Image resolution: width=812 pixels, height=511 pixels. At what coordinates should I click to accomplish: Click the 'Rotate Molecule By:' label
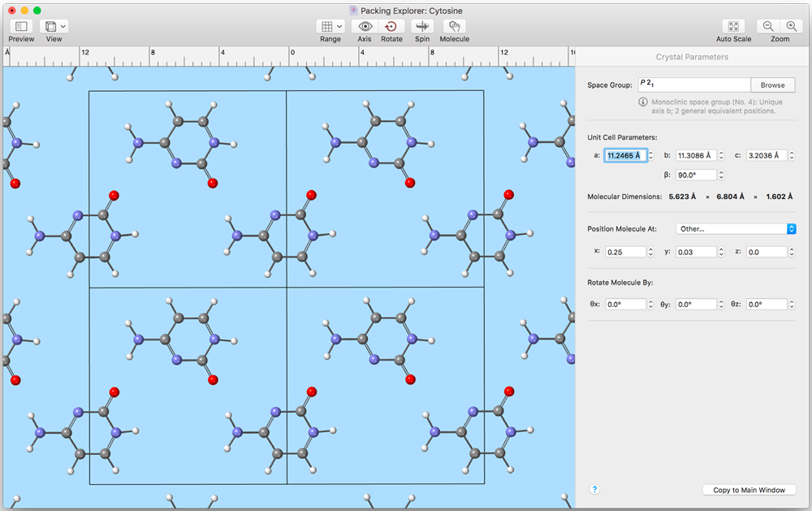(620, 283)
